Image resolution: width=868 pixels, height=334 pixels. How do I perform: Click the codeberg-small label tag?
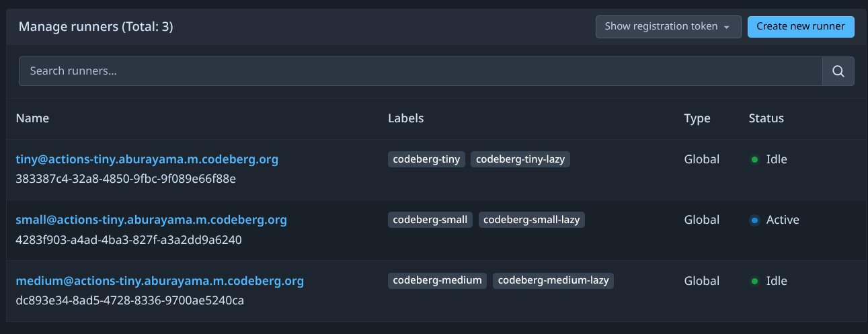coord(430,220)
